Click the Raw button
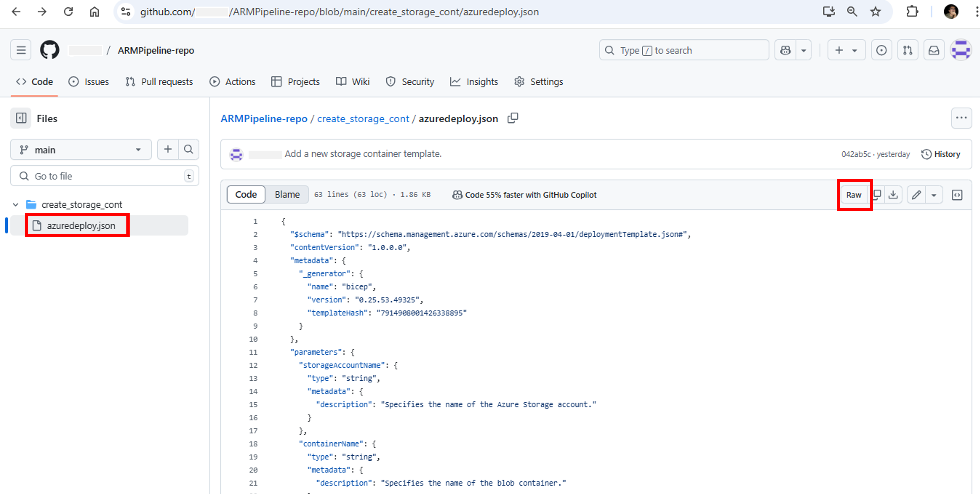The image size is (980, 494). click(854, 194)
